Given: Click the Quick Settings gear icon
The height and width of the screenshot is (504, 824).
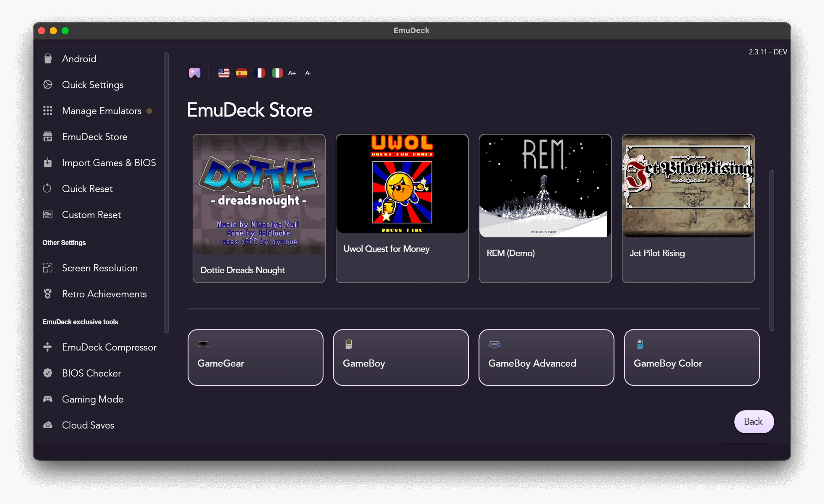Looking at the screenshot, I should [x=48, y=85].
